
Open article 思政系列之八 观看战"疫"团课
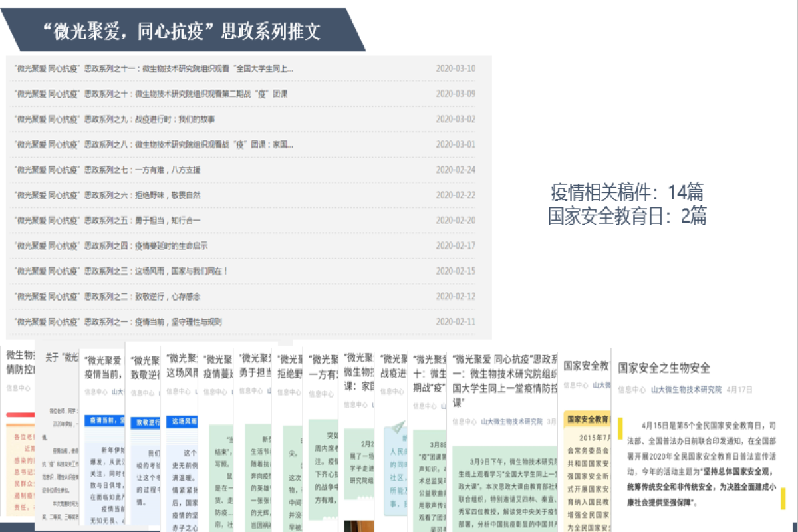tap(153, 144)
